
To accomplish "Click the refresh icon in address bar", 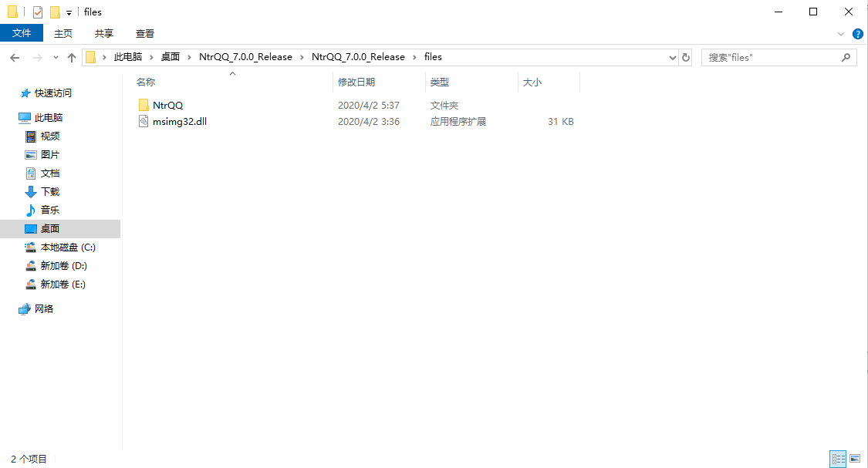I will click(x=686, y=56).
